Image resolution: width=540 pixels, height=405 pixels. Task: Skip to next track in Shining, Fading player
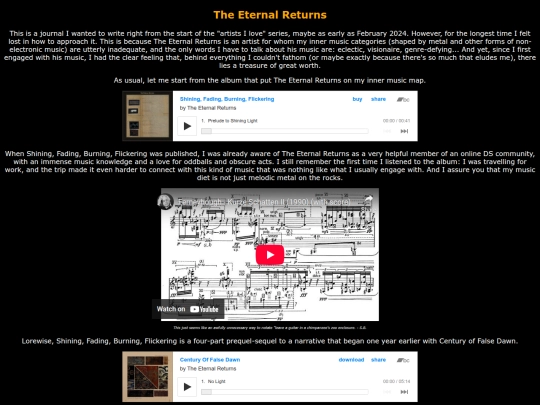[x=404, y=131]
